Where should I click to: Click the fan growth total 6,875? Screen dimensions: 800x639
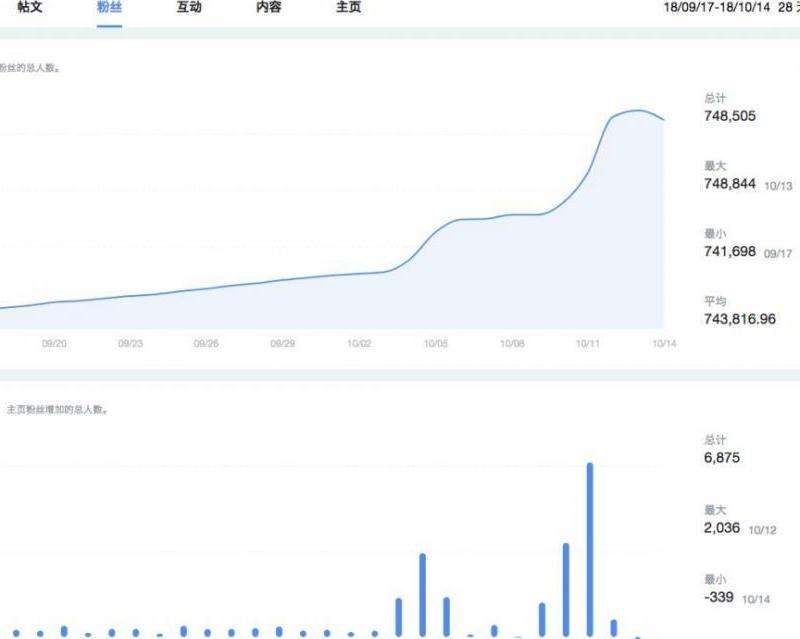tap(721, 458)
